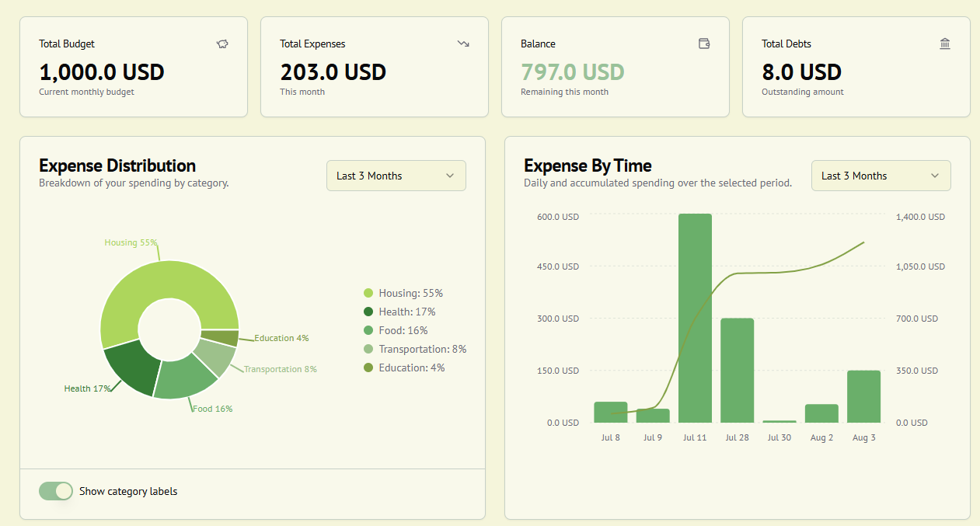Click the Health 17% label near the donut

coord(88,388)
